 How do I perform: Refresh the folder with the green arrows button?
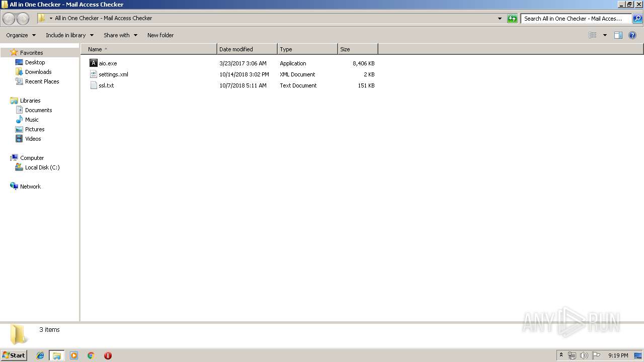pos(512,19)
